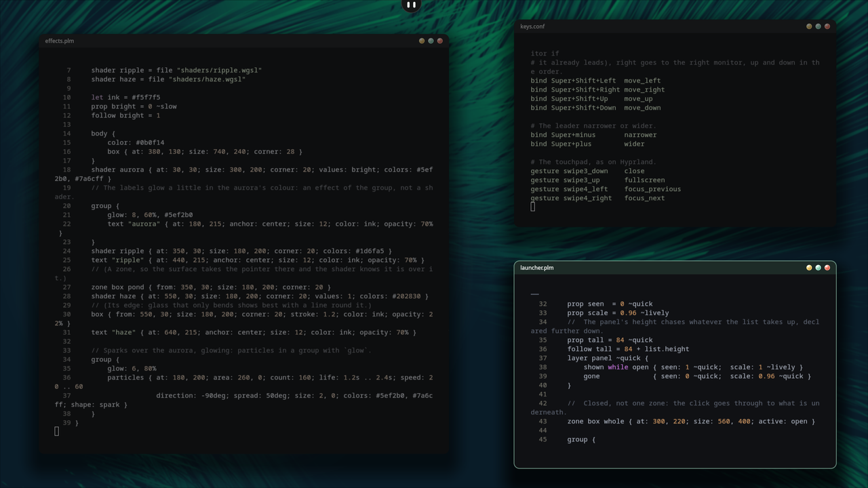The image size is (868, 488).
Task: Close the keys.conf window
Action: [x=827, y=26]
